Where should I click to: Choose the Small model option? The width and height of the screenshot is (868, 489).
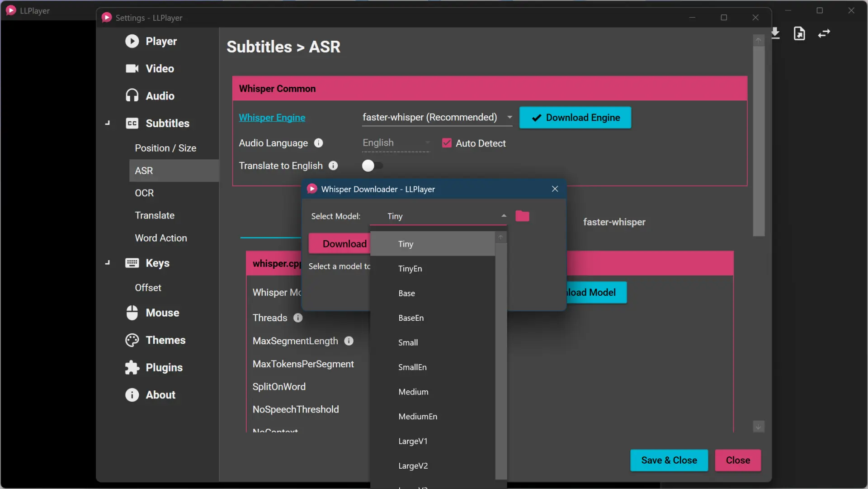tap(433, 343)
